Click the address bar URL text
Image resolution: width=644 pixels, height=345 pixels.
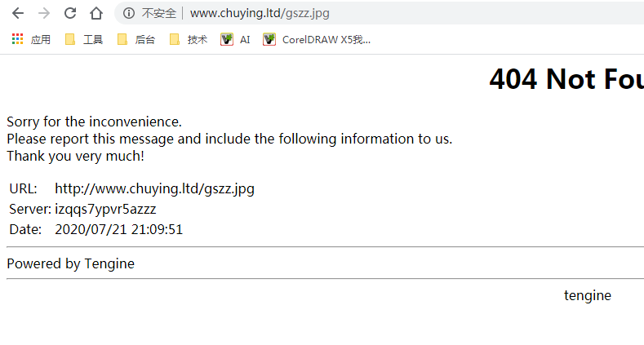pyautogui.click(x=260, y=13)
